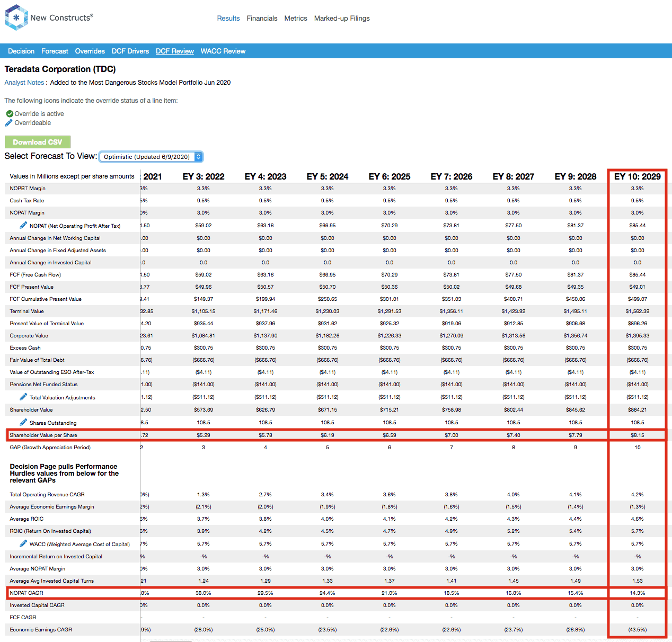
Task: Click the Cash Tax Rate row label
Action: tap(27, 201)
